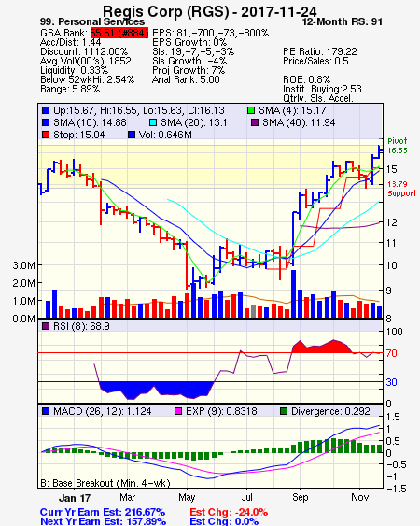Click the blue SMA (10) legend square
Image resolution: width=420 pixels, height=526 pixels.
tap(46, 122)
